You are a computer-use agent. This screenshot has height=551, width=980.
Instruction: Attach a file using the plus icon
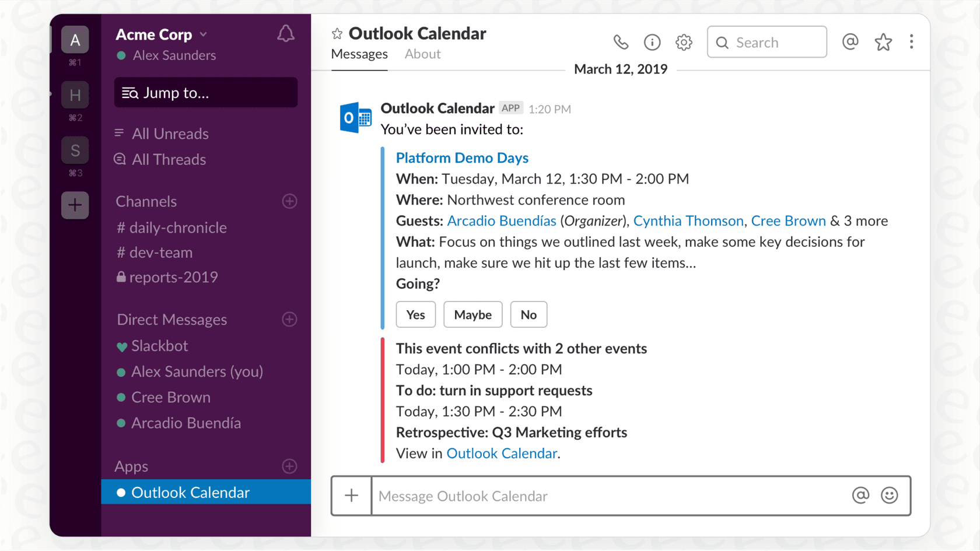(351, 495)
